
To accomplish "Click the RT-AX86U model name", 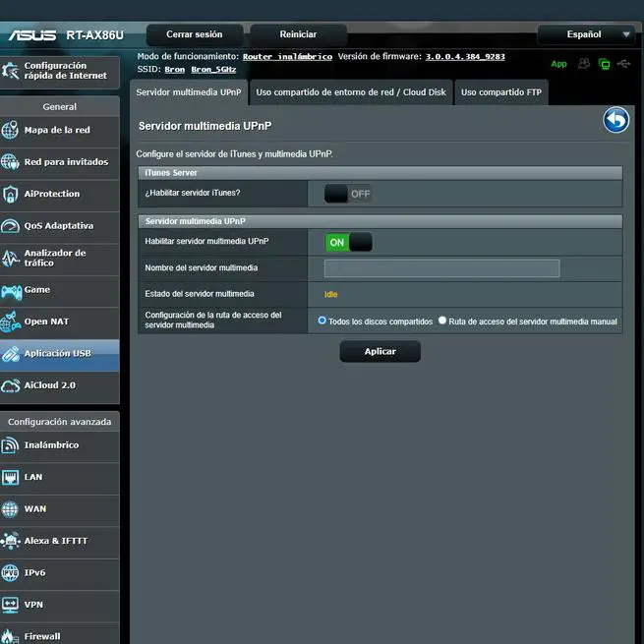I will click(x=94, y=35).
